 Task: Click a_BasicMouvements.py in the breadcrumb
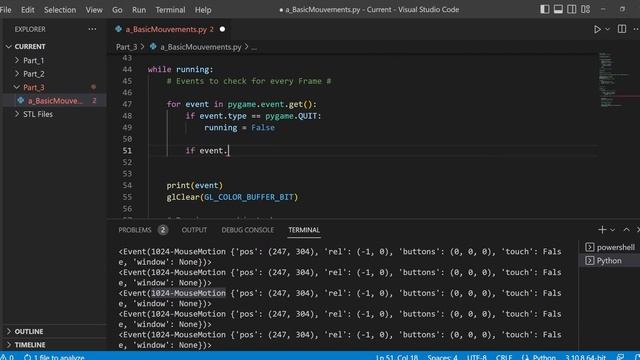point(200,47)
